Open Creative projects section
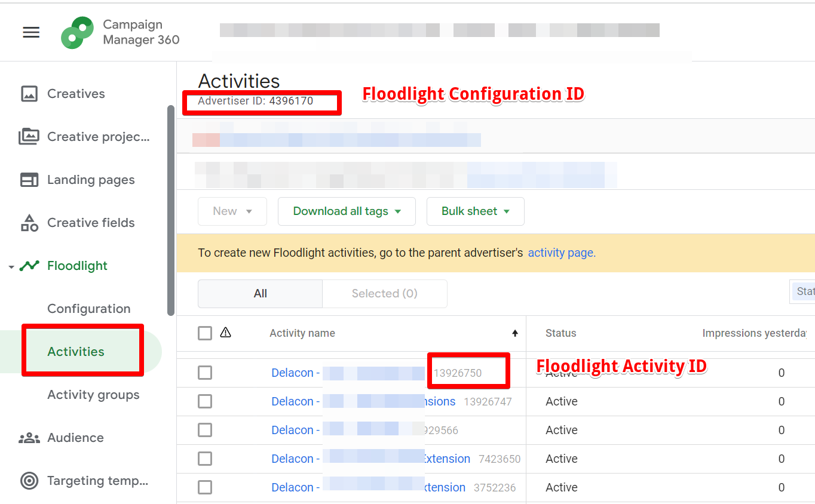This screenshot has width=815, height=504. point(99,137)
